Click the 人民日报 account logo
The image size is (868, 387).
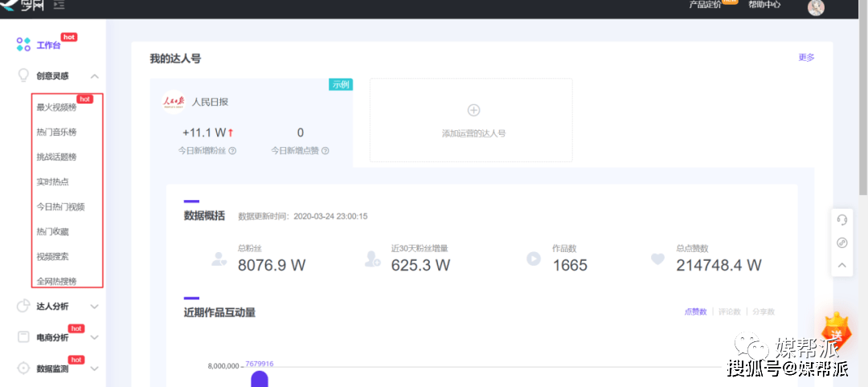(x=174, y=102)
